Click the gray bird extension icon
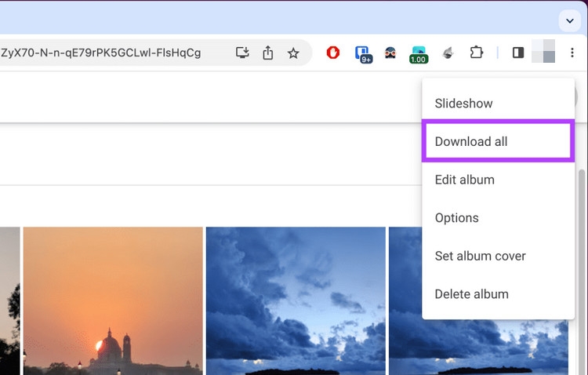Image resolution: width=588 pixels, height=375 pixels. click(448, 53)
